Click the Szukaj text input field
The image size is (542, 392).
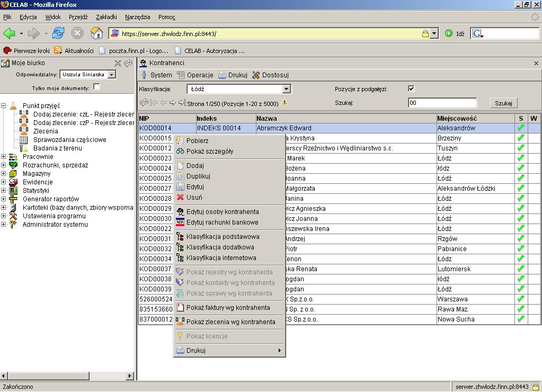pos(442,103)
